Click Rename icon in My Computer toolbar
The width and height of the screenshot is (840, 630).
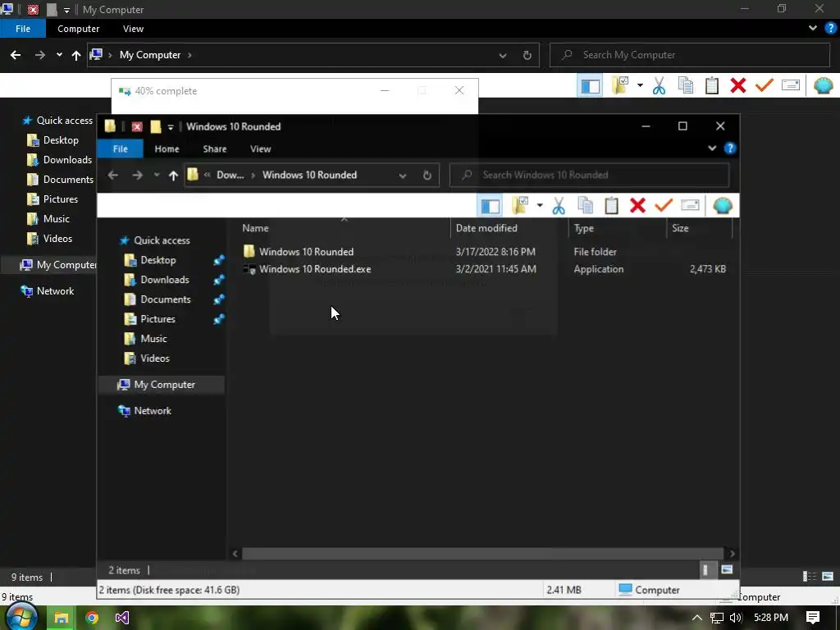pos(791,85)
